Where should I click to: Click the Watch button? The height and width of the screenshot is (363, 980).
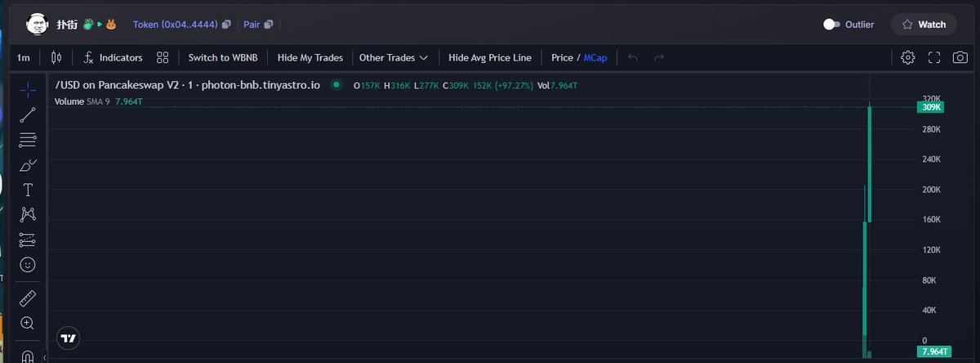(923, 25)
